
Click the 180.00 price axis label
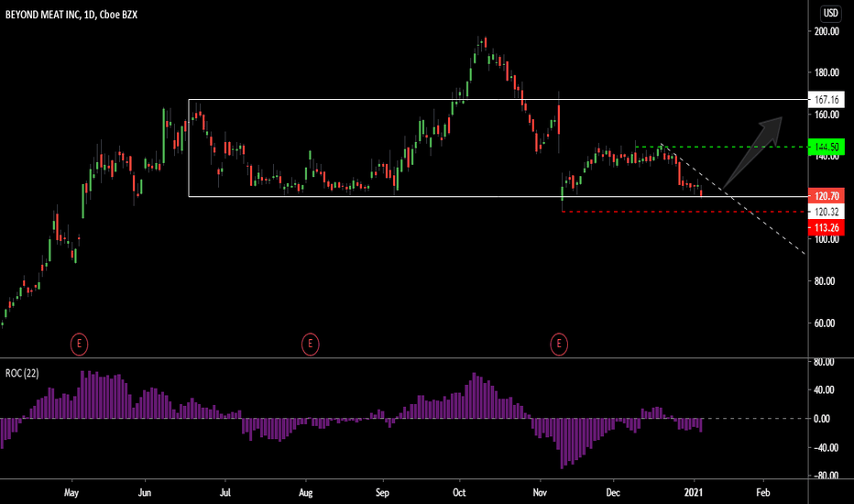(x=827, y=72)
